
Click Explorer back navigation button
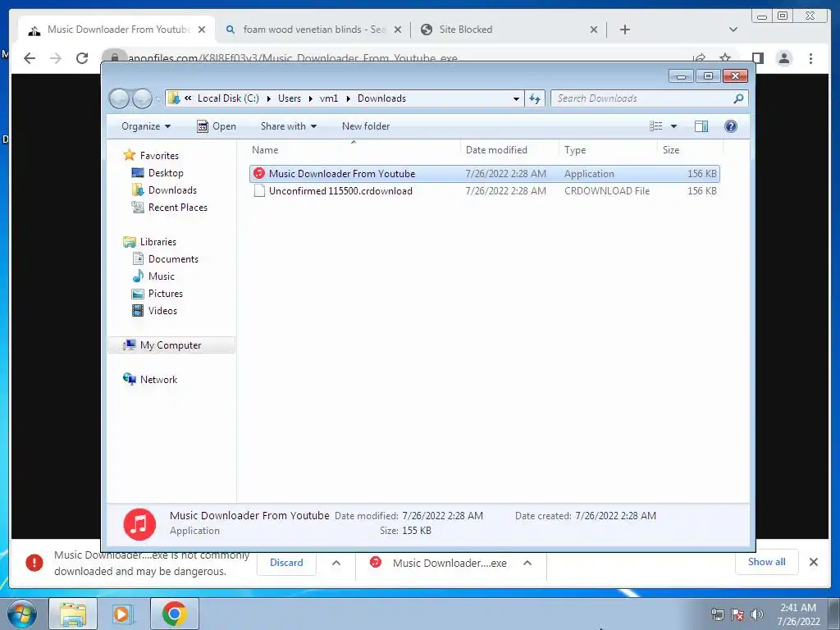[119, 98]
